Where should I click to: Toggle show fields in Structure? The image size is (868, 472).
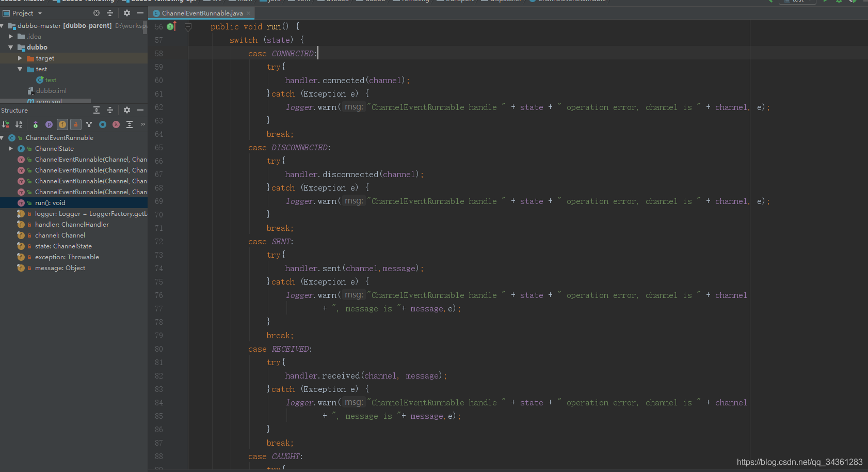pyautogui.click(x=62, y=124)
